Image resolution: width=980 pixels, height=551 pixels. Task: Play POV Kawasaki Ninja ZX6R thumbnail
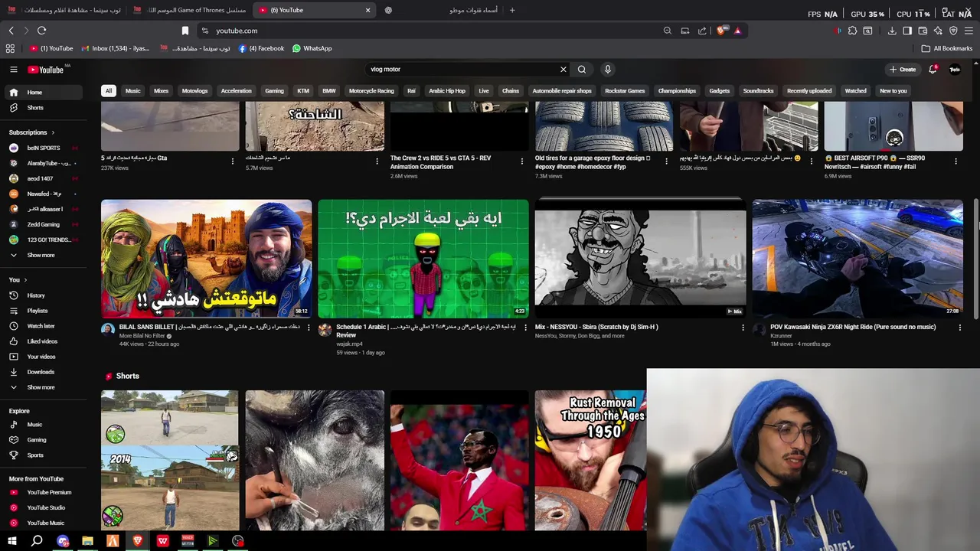[857, 259]
